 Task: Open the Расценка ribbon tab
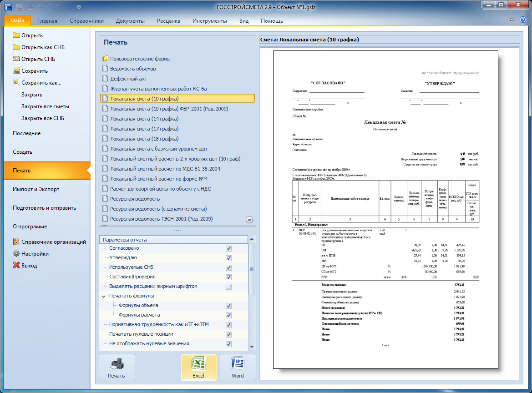(x=168, y=20)
